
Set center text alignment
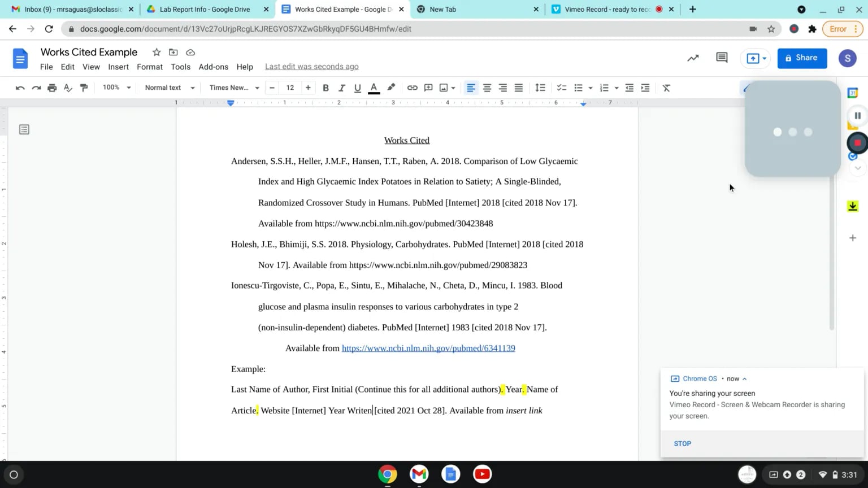point(487,88)
